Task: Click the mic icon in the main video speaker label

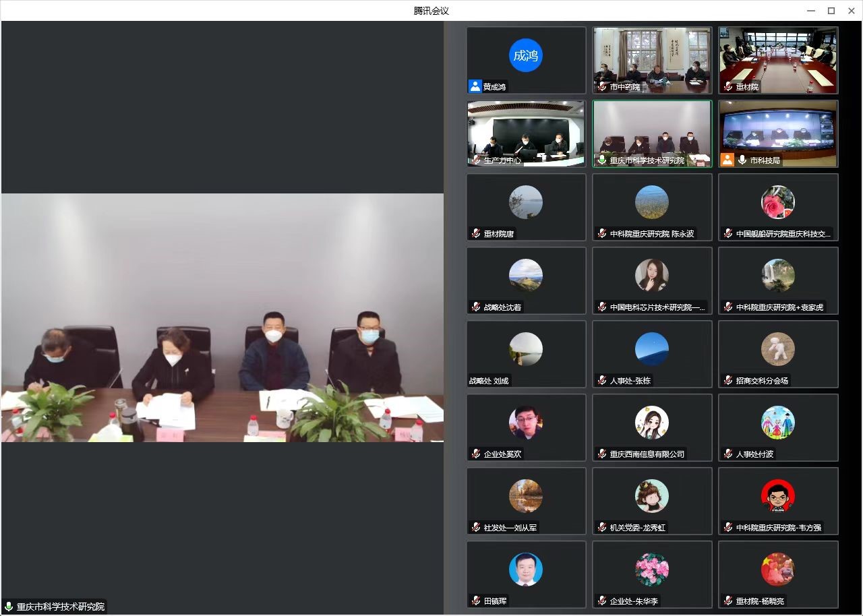Action: [9, 607]
